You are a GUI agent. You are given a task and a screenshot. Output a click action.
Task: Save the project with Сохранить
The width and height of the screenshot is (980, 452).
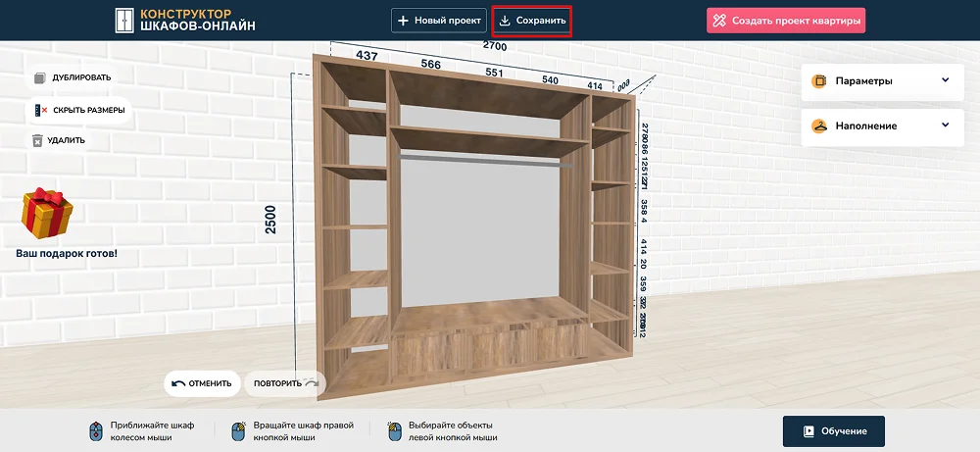point(532,21)
